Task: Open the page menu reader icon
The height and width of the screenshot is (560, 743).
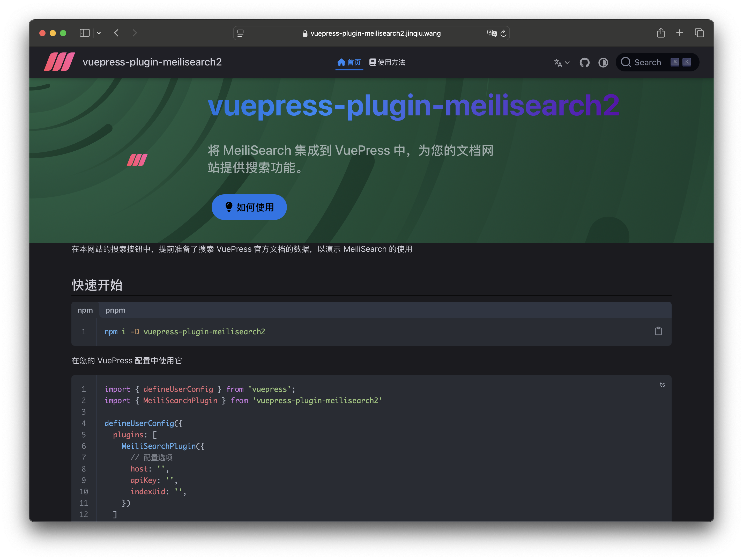Action: (x=241, y=33)
